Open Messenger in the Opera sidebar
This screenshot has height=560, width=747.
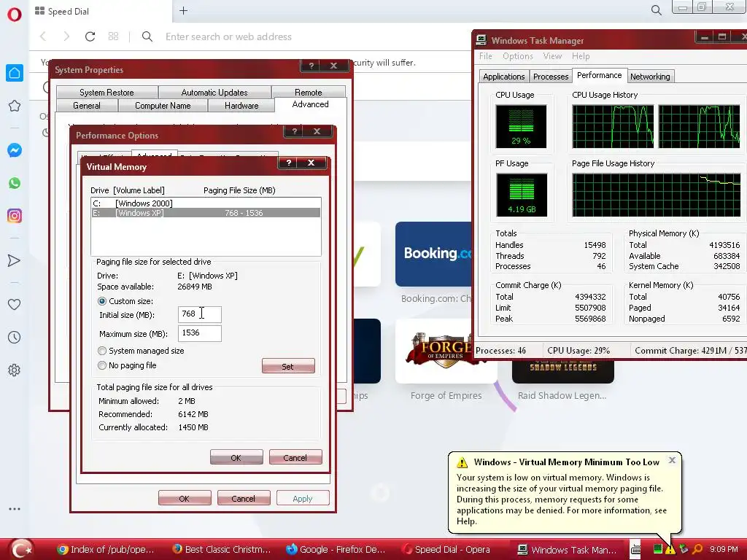pos(15,150)
